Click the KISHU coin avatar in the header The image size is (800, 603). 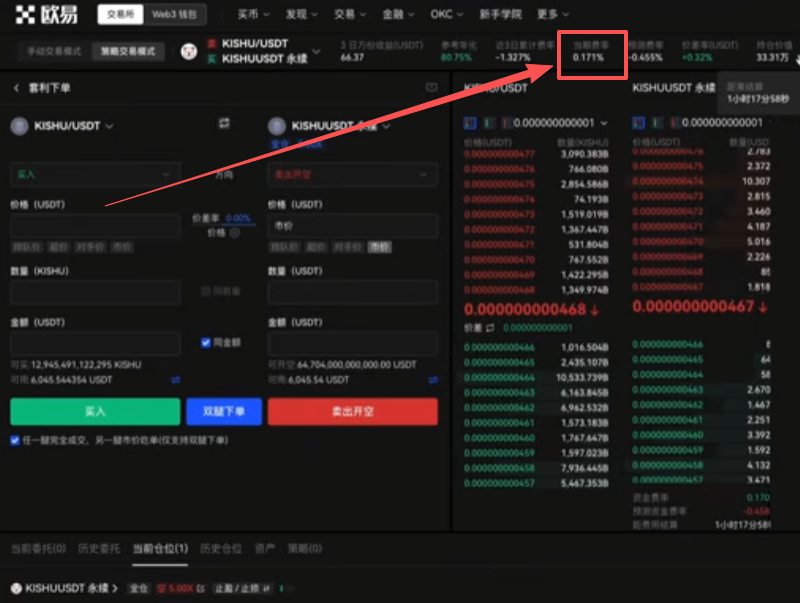189,52
